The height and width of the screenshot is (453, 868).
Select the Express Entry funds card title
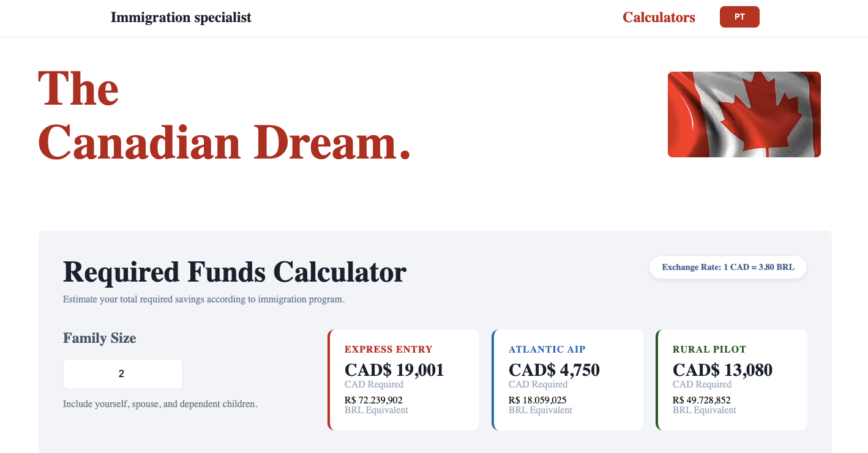[x=389, y=350]
